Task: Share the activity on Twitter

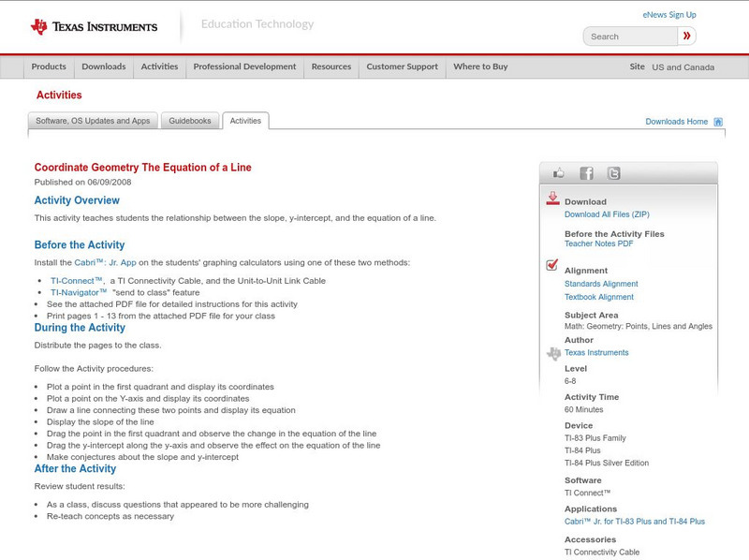Action: pyautogui.click(x=613, y=173)
